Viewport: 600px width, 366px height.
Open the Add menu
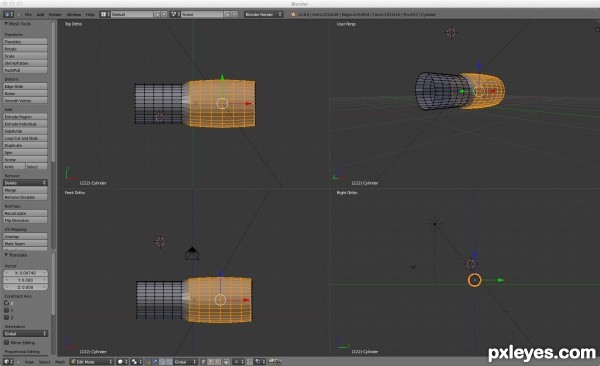40,14
